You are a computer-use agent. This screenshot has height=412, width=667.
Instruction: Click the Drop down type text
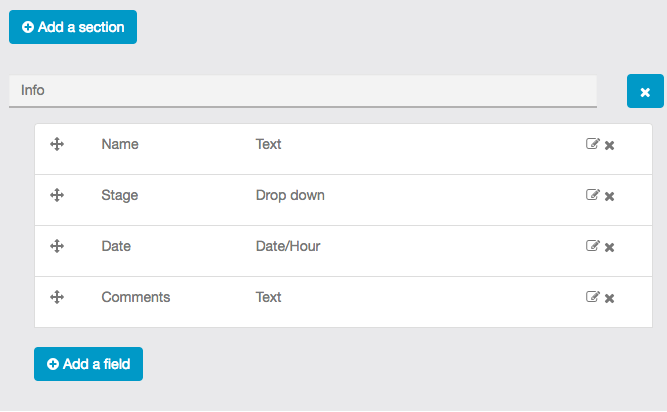(290, 195)
